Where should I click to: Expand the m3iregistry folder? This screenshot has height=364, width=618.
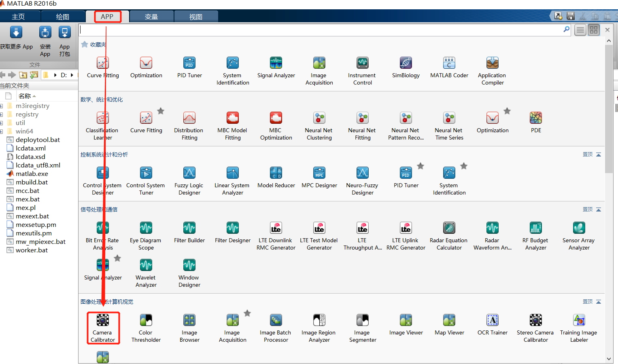click(x=2, y=106)
